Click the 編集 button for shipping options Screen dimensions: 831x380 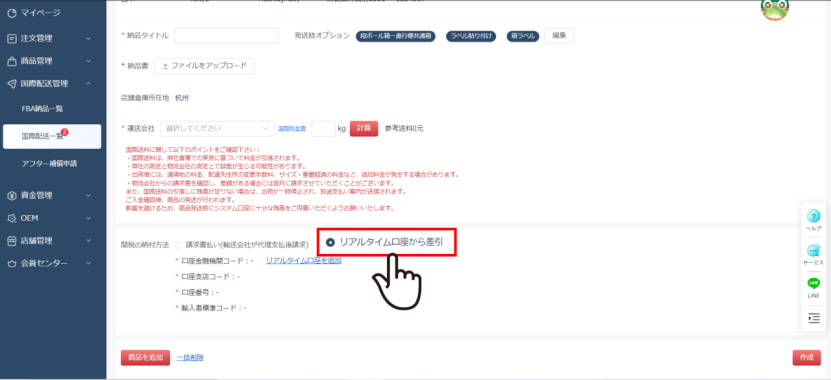click(559, 36)
